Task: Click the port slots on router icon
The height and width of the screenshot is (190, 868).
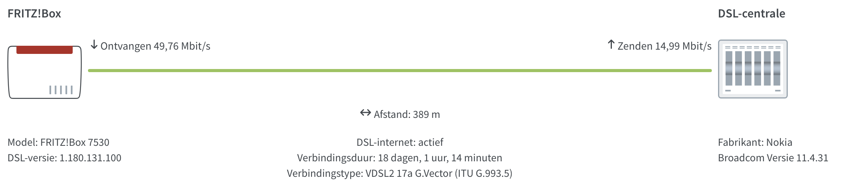Action: click(x=61, y=90)
